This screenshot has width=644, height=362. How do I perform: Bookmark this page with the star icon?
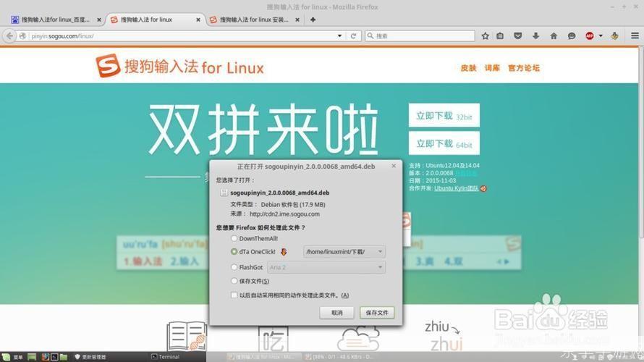(485, 36)
